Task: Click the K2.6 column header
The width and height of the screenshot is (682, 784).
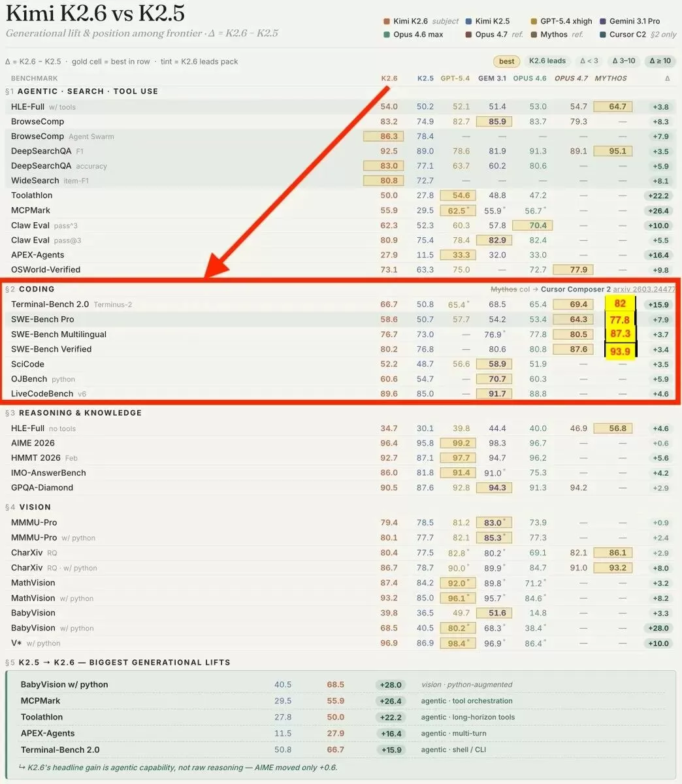Action: [389, 78]
